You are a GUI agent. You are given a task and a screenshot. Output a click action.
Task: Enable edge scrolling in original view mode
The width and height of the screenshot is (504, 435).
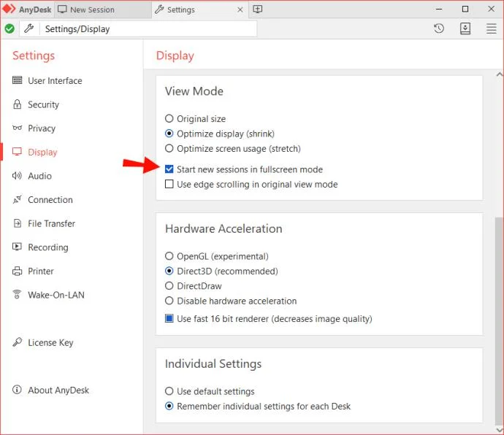(x=169, y=184)
